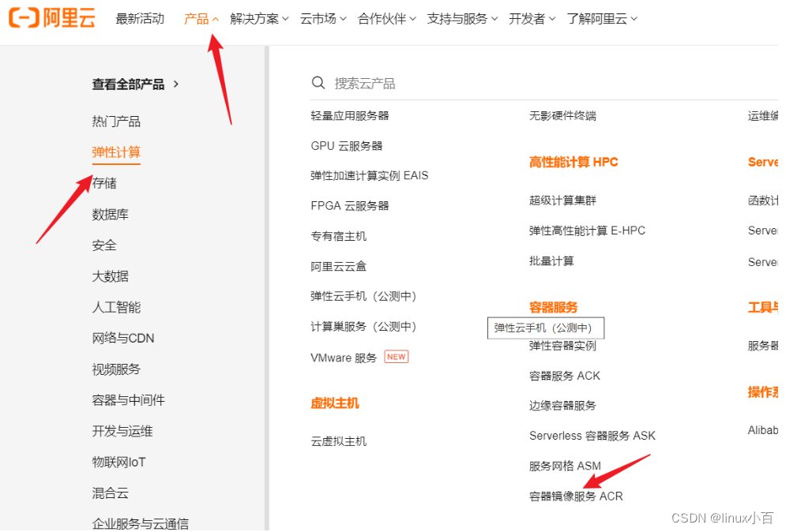This screenshot has height=532, width=786.
Task: Open 阿里云云盒
Action: tap(339, 266)
